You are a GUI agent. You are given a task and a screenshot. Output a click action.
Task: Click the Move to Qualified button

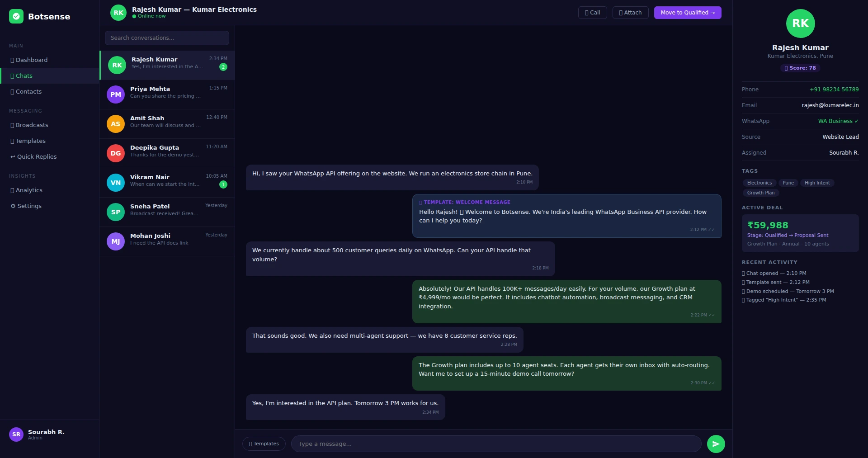click(687, 12)
